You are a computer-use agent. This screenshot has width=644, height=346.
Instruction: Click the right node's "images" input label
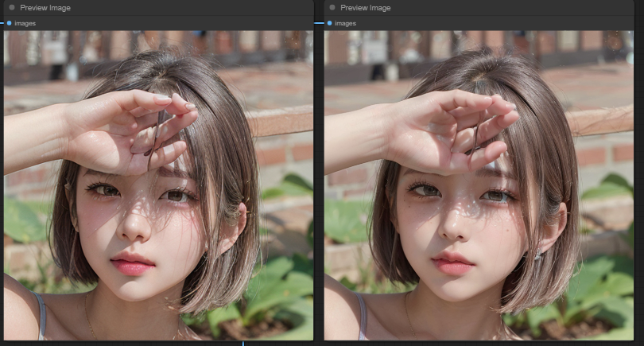[x=345, y=23]
